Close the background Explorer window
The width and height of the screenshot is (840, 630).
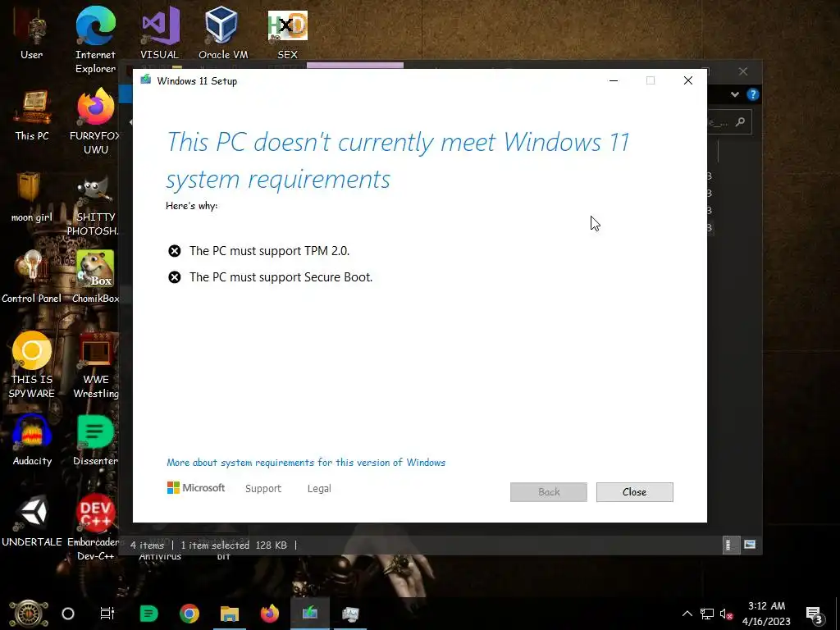click(x=743, y=71)
